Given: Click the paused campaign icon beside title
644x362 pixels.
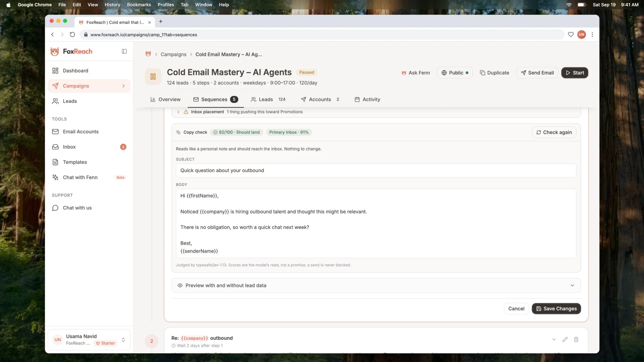Looking at the screenshot, I should (x=153, y=77).
